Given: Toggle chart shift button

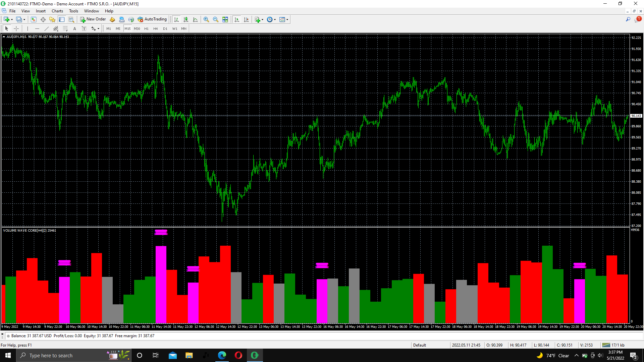Looking at the screenshot, I should (246, 19).
